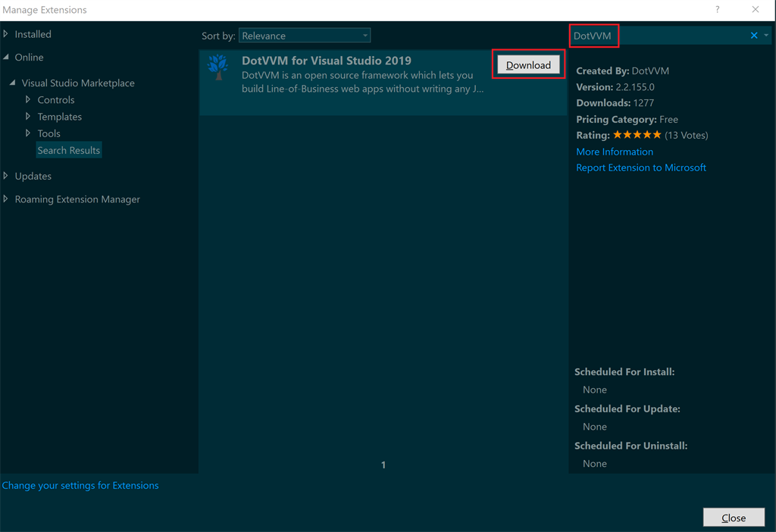The width and height of the screenshot is (776, 532).
Task: Open the More Information link
Action: click(614, 152)
